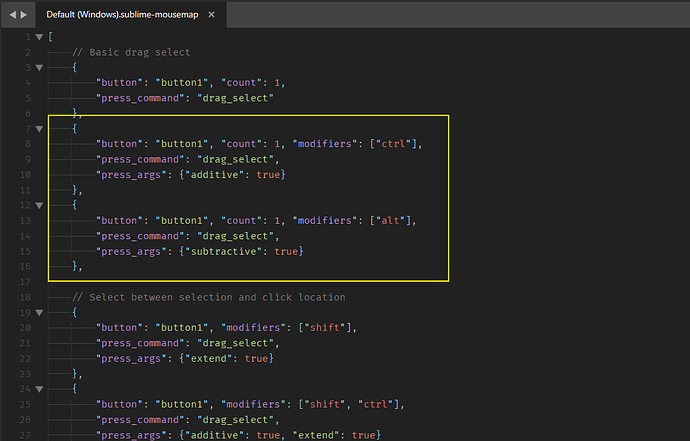Click "drag_select" on line 9
The height and width of the screenshot is (441, 690).
point(235,159)
